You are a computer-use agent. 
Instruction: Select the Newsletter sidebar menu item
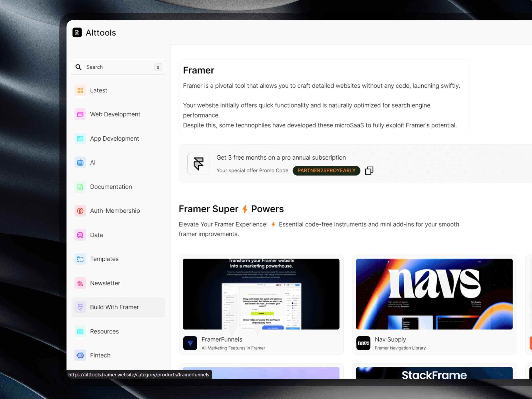coord(105,283)
